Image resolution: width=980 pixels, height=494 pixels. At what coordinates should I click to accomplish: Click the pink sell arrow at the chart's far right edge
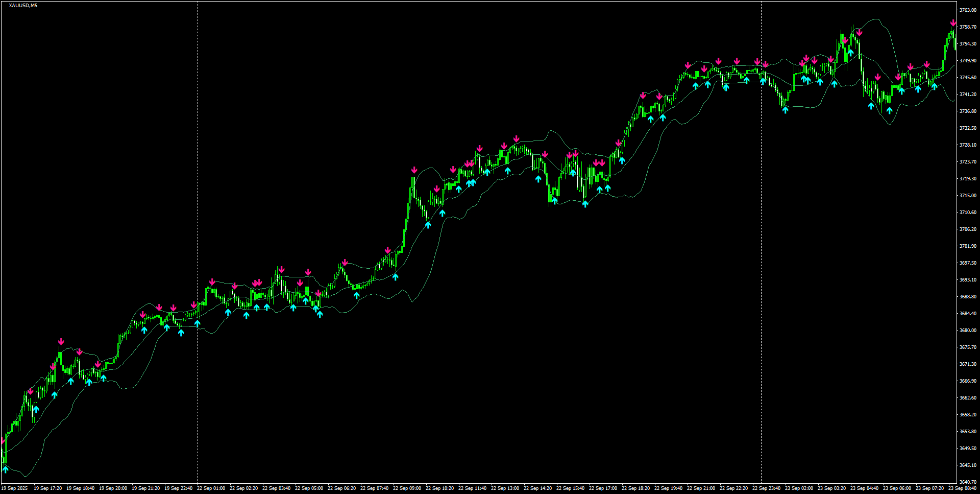tap(953, 22)
